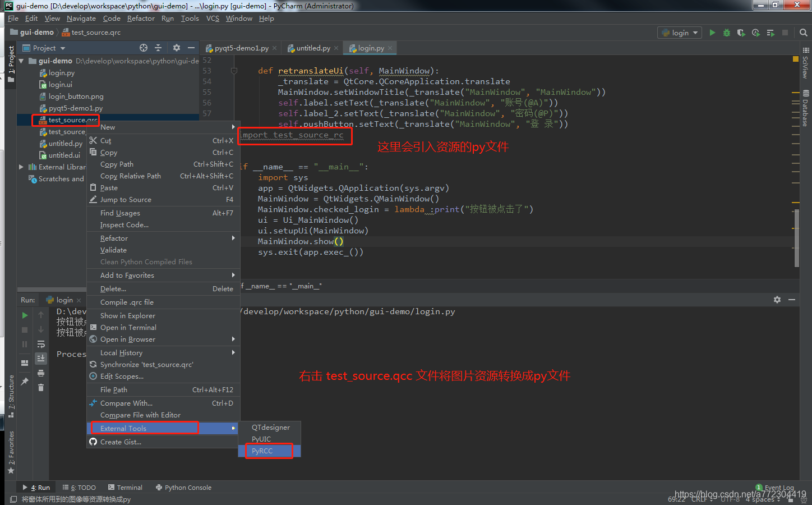Clear output with trash icon in Run panel
The width and height of the screenshot is (812, 505).
pos(41,387)
